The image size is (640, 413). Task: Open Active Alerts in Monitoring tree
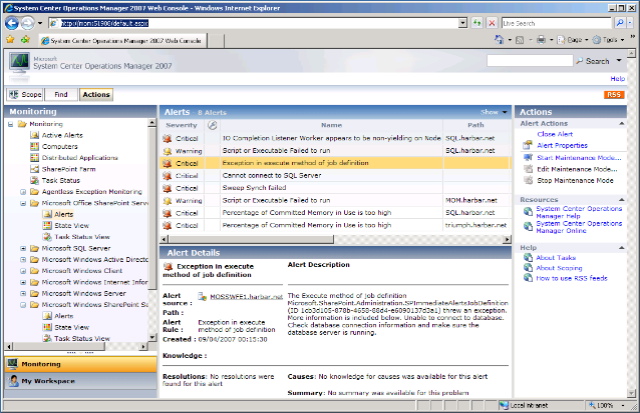coord(62,135)
